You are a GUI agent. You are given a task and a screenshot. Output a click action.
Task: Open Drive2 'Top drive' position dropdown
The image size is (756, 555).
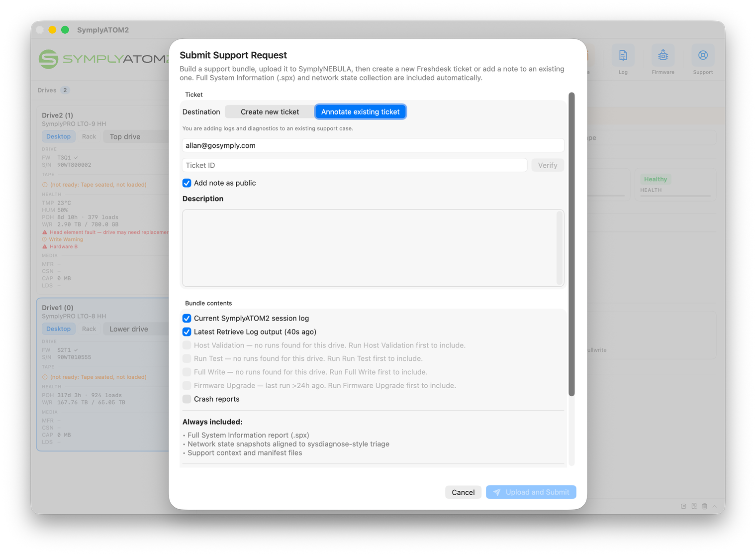tap(136, 137)
